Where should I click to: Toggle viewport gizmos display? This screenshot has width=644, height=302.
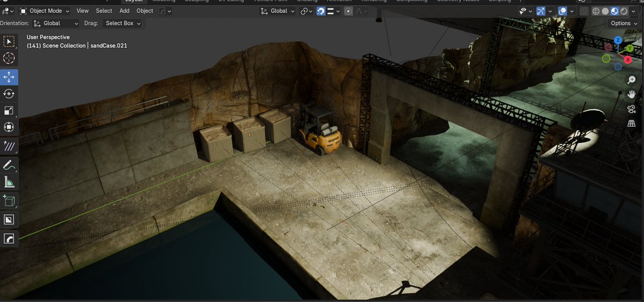click(x=540, y=11)
